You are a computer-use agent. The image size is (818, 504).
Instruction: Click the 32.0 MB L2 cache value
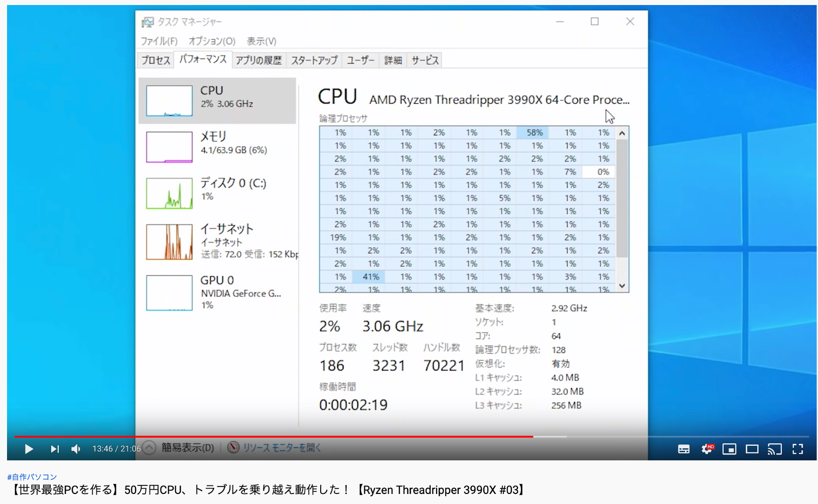[x=567, y=391]
